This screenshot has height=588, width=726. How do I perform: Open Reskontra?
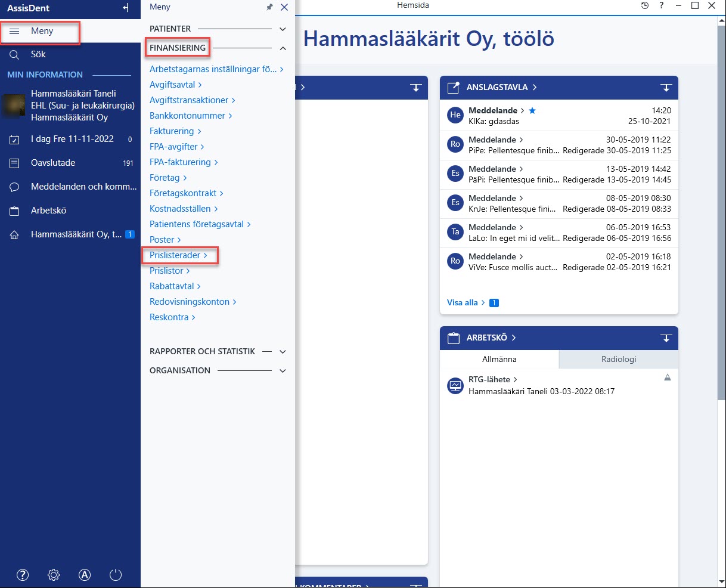click(x=172, y=317)
